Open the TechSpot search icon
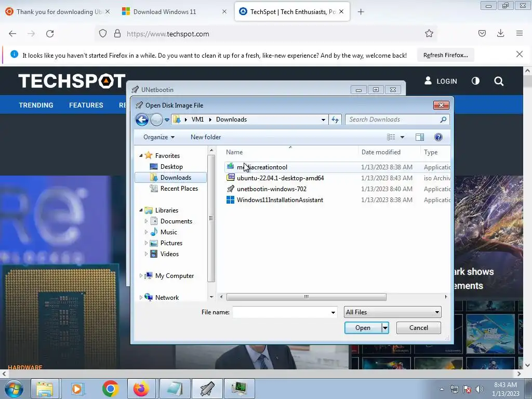 coord(498,81)
